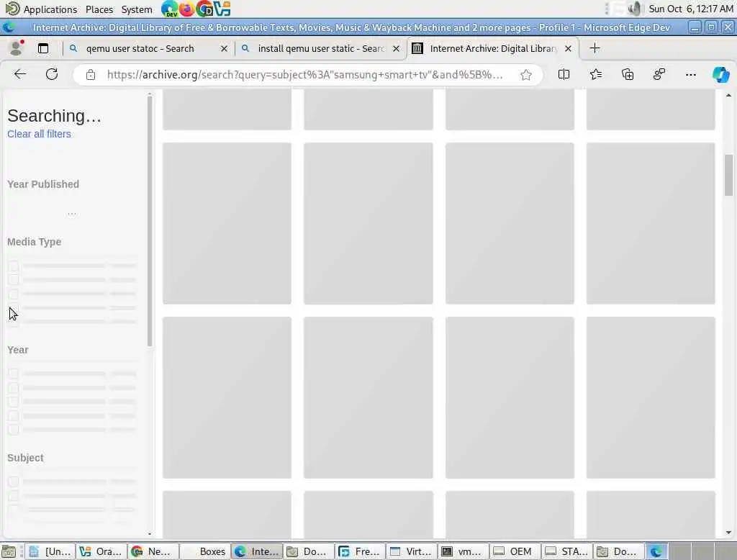Open the tab actions menu

tap(43, 48)
